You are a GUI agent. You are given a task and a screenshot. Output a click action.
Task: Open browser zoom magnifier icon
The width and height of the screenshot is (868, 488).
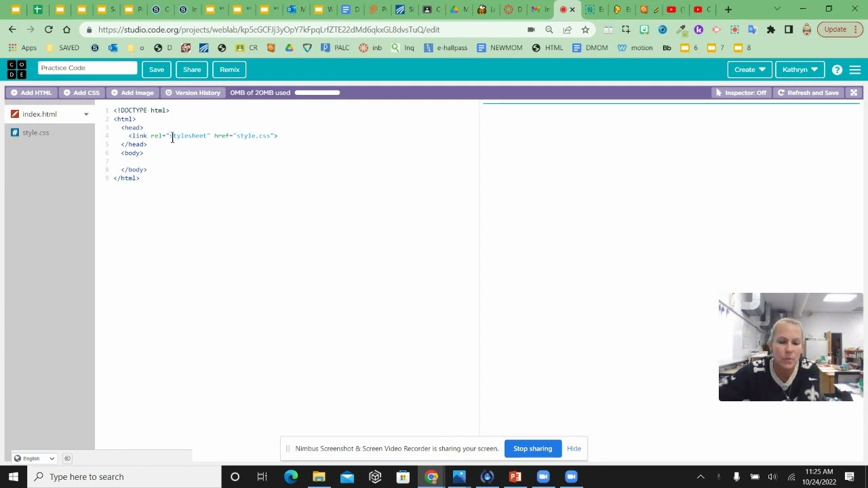549,30
